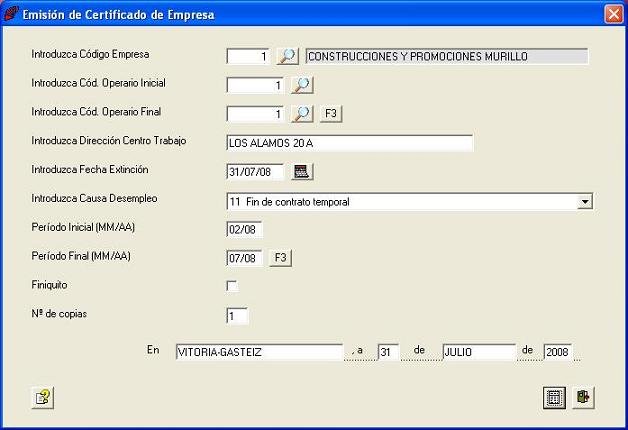Screen dimensions: 628x430
Task: Click F3 button beside Período Final
Action: pyautogui.click(x=280, y=258)
